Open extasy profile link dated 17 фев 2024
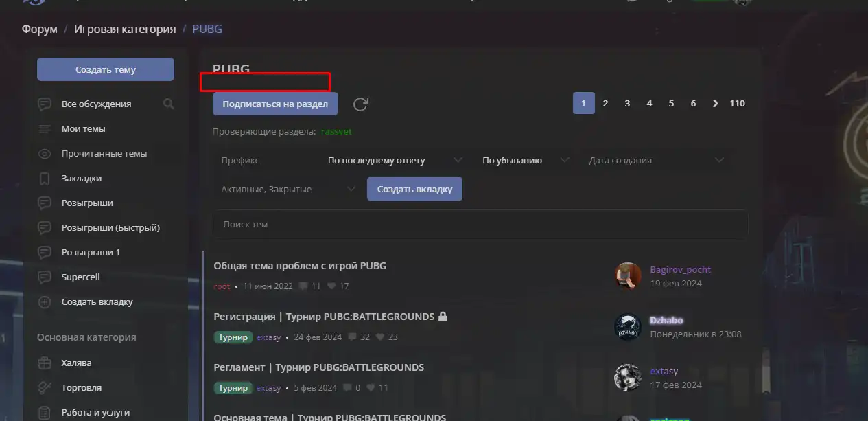This screenshot has width=868, height=421. pyautogui.click(x=664, y=371)
